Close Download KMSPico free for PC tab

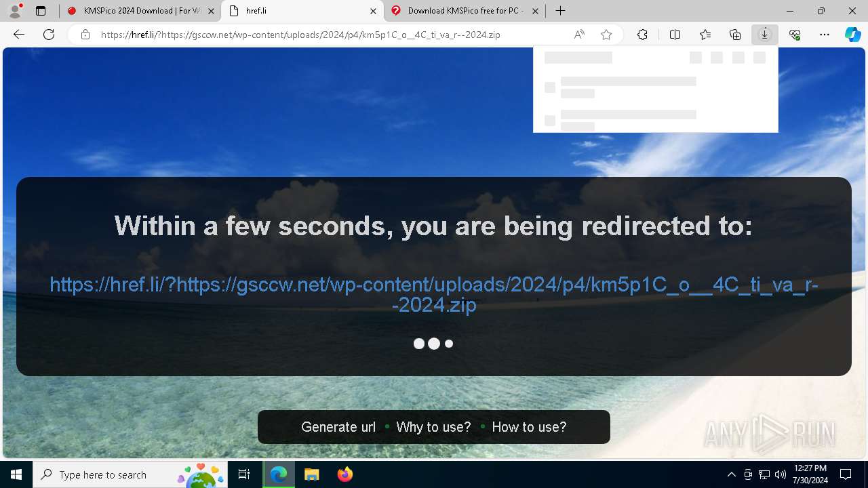[x=535, y=11]
